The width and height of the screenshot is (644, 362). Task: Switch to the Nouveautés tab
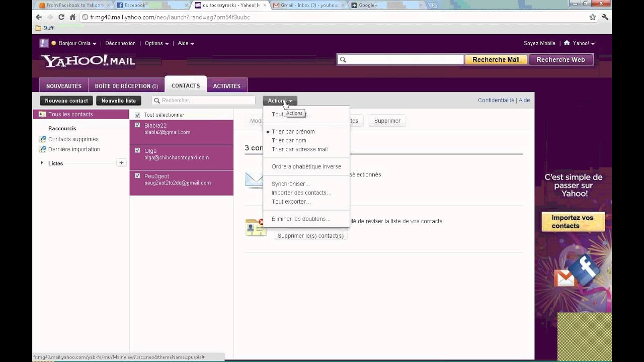click(64, 85)
